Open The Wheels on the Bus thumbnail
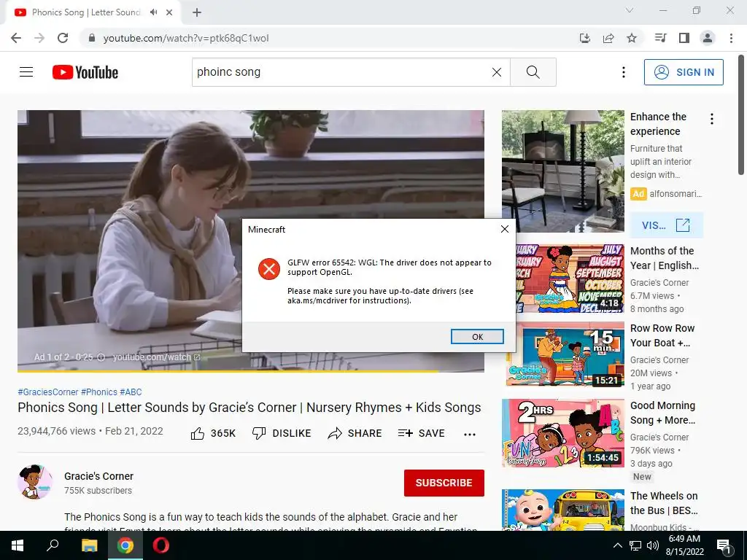Viewport: 747px width, 560px height. click(562, 510)
